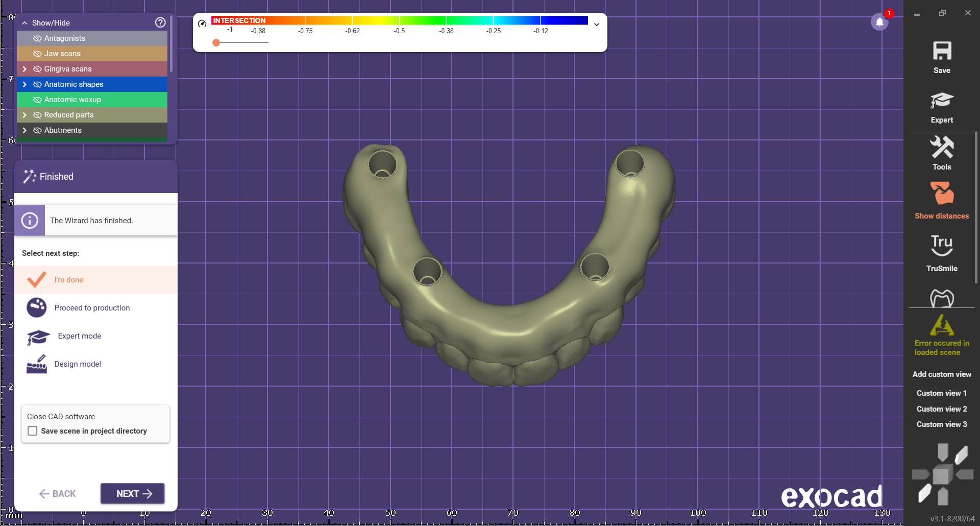Expand the Abutments group

(24, 130)
